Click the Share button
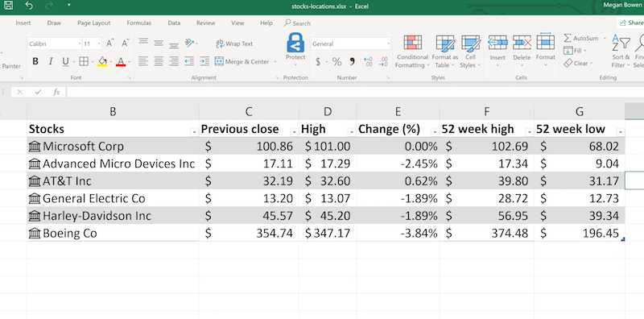Screen dimensions: 644x319 coord(632,23)
